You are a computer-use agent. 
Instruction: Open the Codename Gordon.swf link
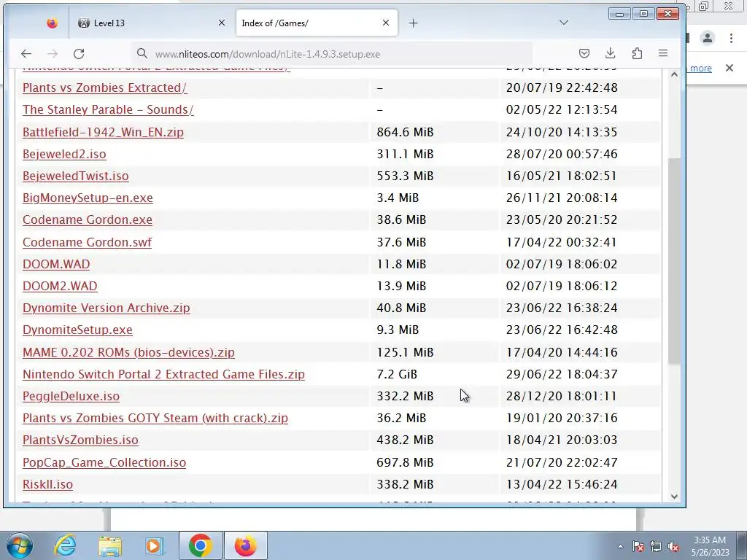pyautogui.click(x=88, y=242)
